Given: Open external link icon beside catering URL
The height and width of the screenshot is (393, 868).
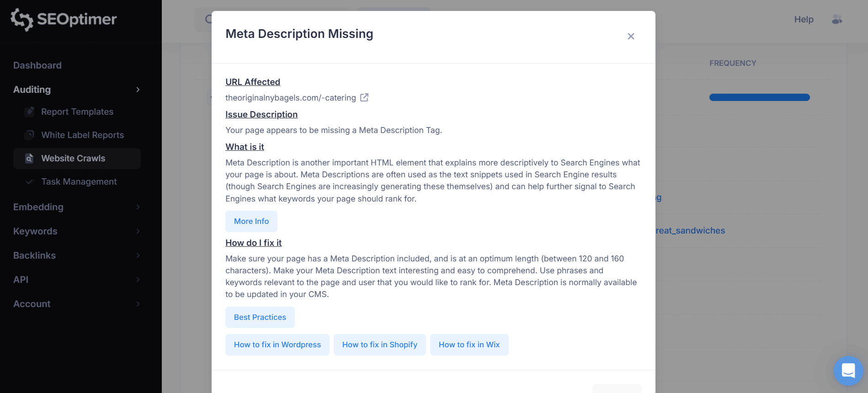Looking at the screenshot, I should [364, 97].
